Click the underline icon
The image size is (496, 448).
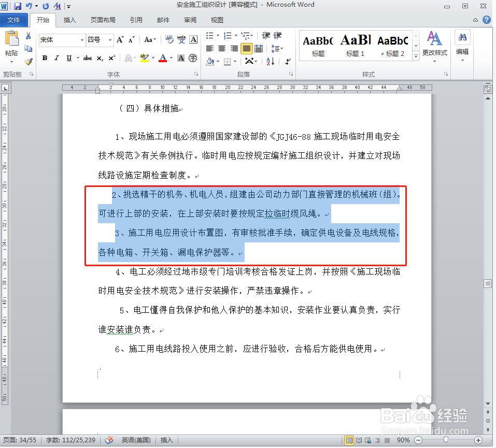click(68, 58)
